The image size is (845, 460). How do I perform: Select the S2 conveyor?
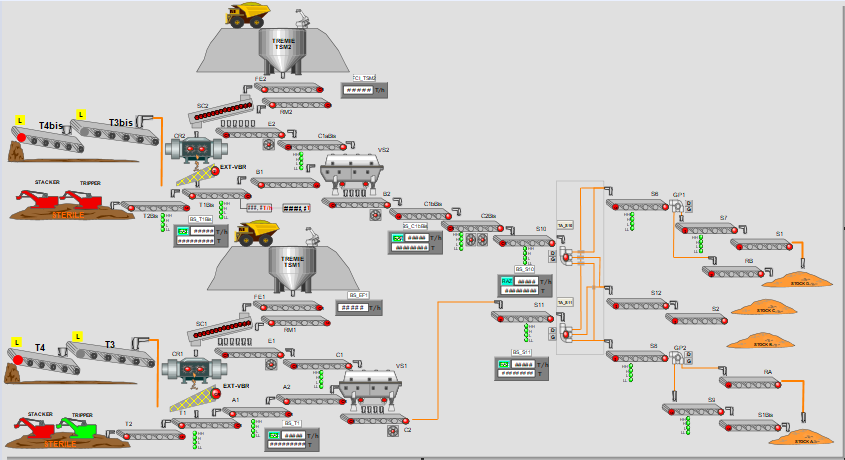tap(697, 319)
